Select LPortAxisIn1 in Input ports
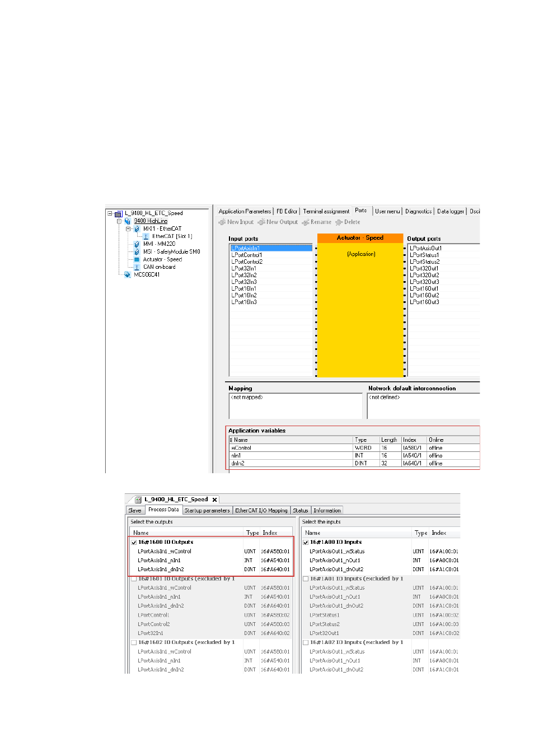Viewport: 534px width, 756px height. [271, 248]
